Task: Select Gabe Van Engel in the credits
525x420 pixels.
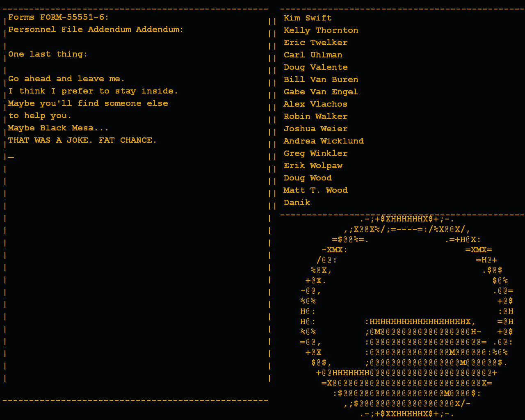Action: [321, 92]
